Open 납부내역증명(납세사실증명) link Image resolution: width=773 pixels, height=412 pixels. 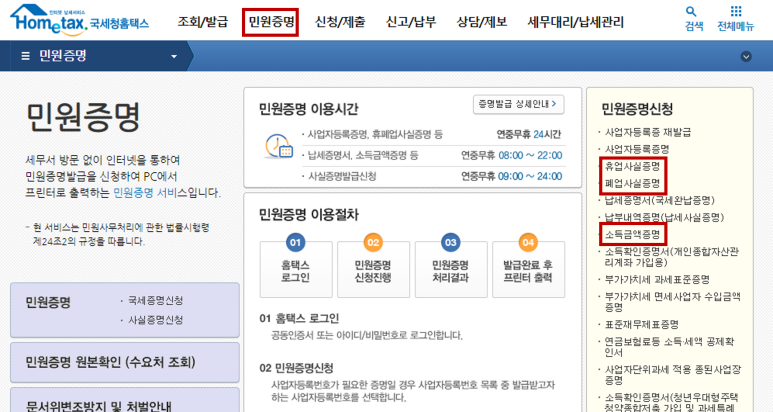(664, 217)
